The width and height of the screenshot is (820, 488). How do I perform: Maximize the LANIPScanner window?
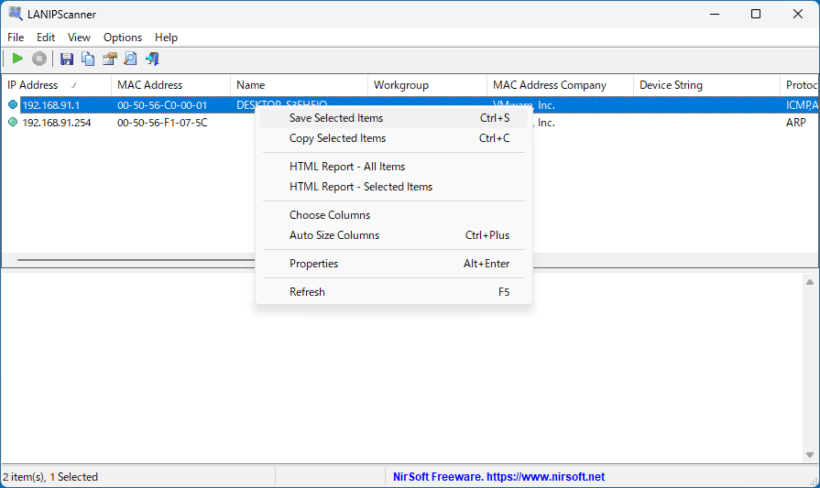756,14
